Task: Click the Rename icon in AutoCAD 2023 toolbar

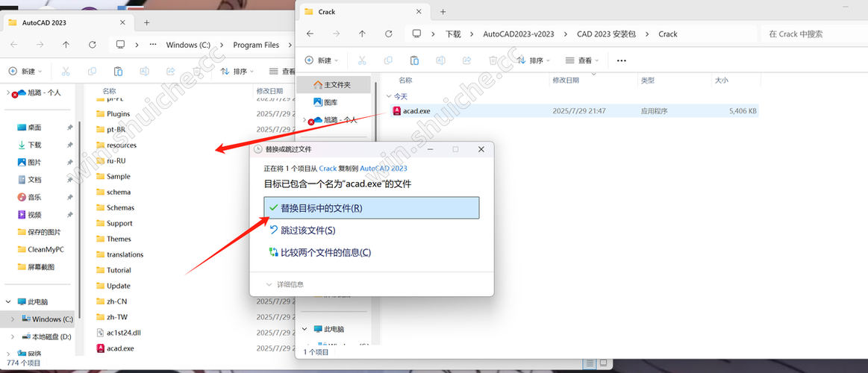Action: point(144,72)
